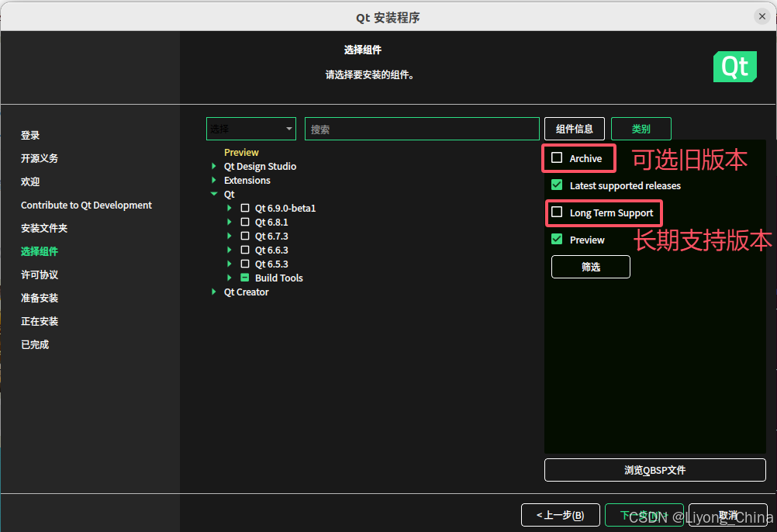Expand Qt 6.8.1 sub-components
The height and width of the screenshot is (532, 777).
(x=230, y=222)
